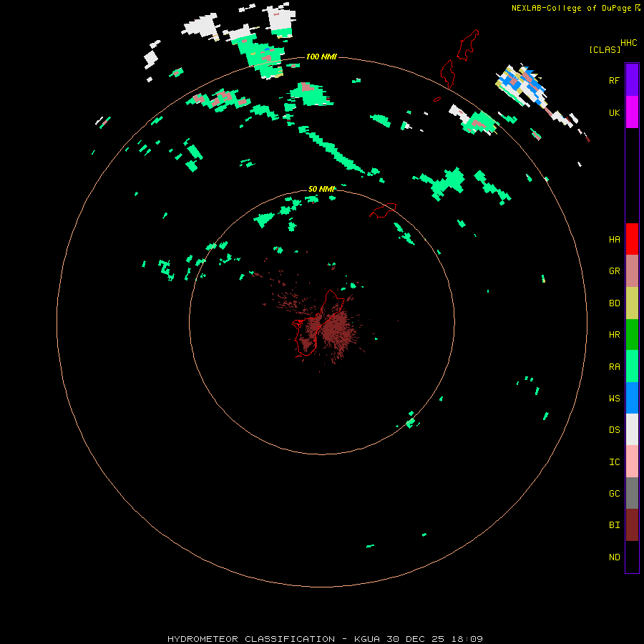Click the [CLAS] units label
The width and height of the screenshot is (644, 644).
(x=605, y=49)
